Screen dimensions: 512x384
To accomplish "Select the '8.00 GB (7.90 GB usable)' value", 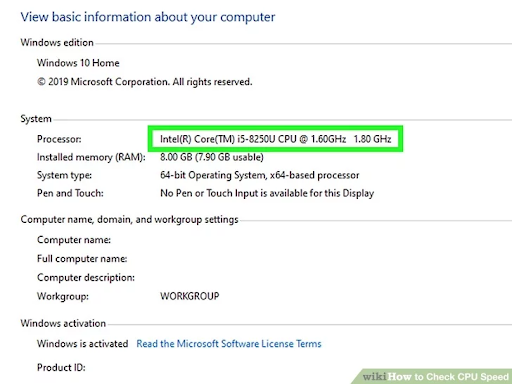I will tap(212, 157).
